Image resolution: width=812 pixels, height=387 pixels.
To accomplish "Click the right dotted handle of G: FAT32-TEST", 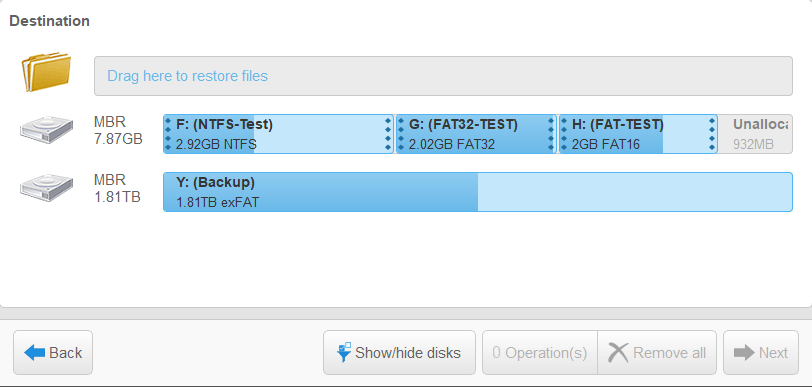I will (551, 134).
